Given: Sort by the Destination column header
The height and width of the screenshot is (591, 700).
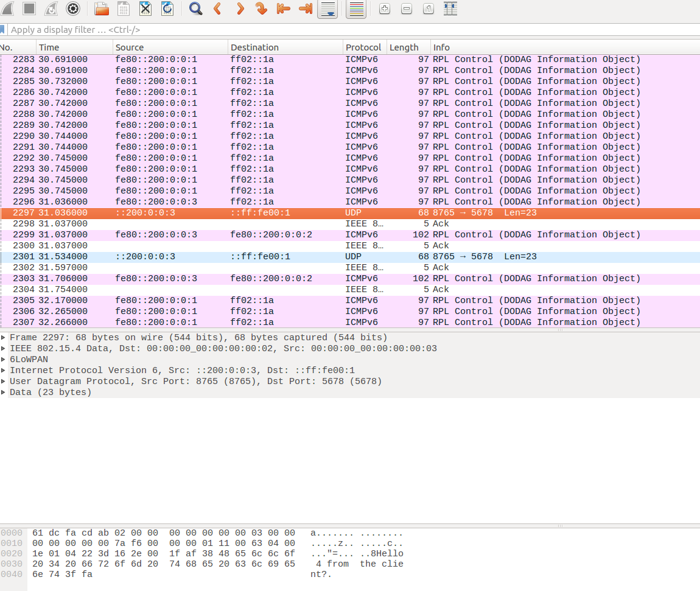Looking at the screenshot, I should [x=285, y=47].
